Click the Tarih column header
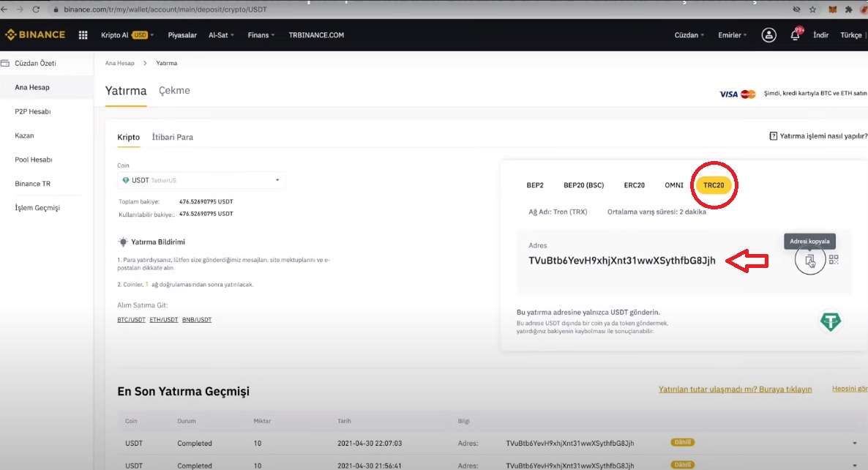Image resolution: width=868 pixels, height=470 pixels. pos(344,421)
